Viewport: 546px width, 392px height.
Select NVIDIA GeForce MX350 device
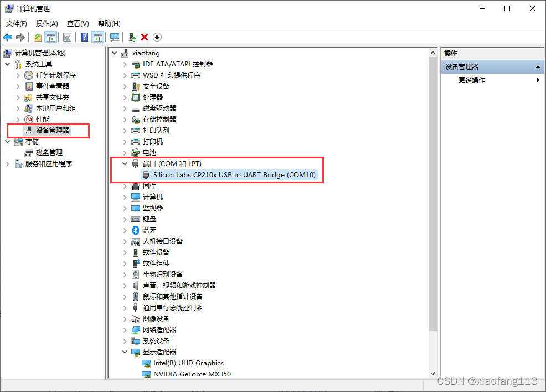pyautogui.click(x=192, y=374)
